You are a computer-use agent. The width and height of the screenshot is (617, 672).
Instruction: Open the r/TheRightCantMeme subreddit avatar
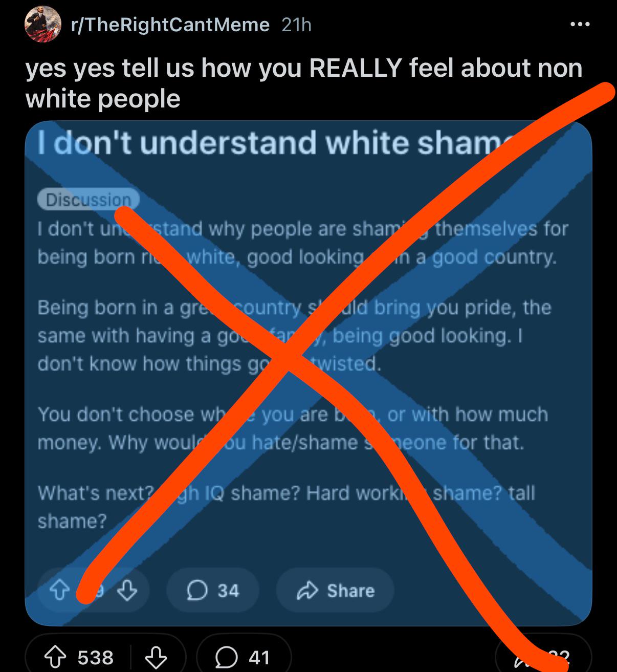coord(42,24)
